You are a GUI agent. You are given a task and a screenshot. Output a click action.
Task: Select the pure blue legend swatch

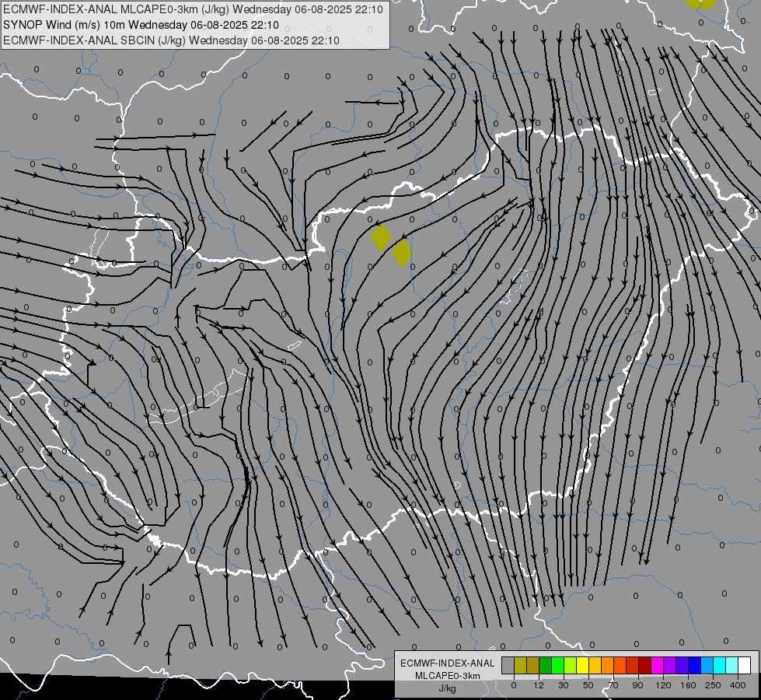pyautogui.click(x=695, y=665)
